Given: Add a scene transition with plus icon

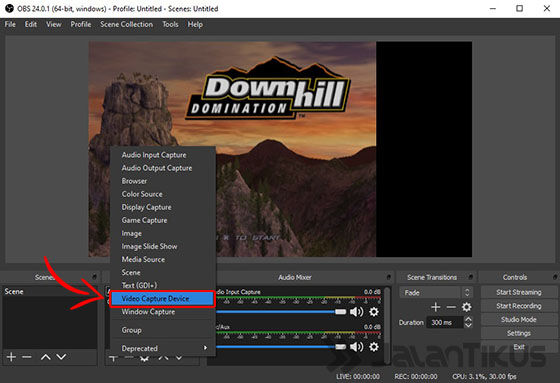Looking at the screenshot, I should pos(435,307).
